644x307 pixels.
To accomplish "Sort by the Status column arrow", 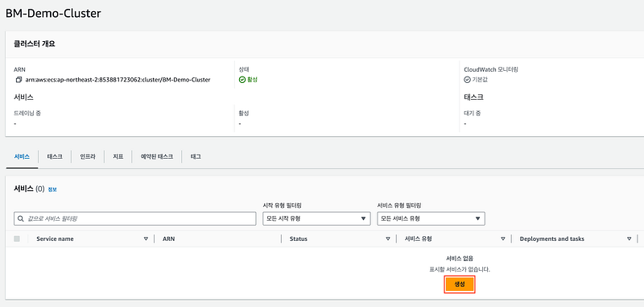I will click(388, 239).
